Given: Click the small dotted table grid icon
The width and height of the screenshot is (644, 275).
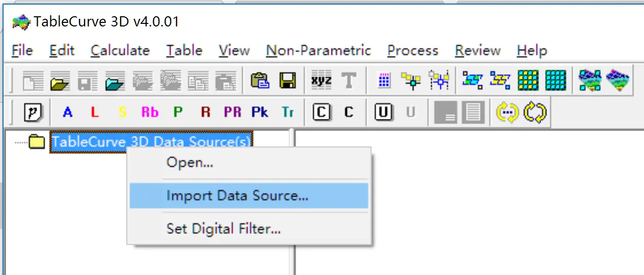Looking at the screenshot, I should (x=384, y=81).
